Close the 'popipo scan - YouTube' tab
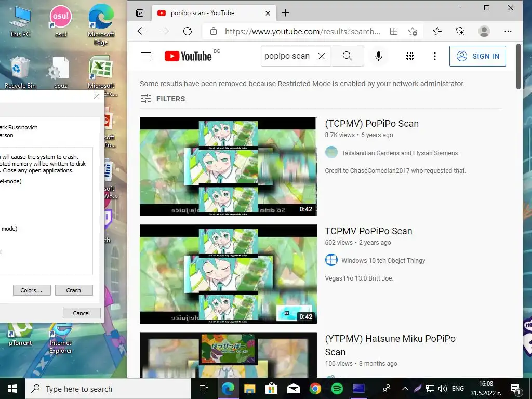532x399 pixels. [268, 13]
